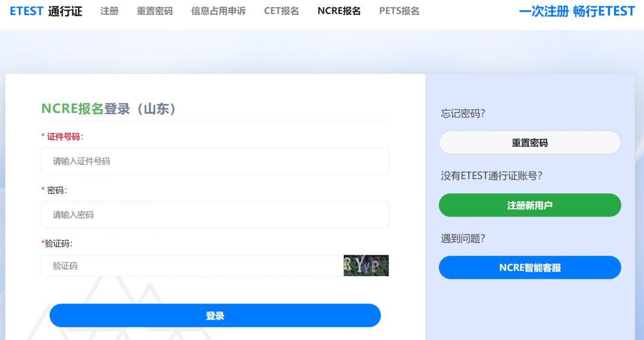Screen dimensions: 644x340
Task: Click the 一次注册 畅行ETEST slogan
Action: (x=577, y=11)
